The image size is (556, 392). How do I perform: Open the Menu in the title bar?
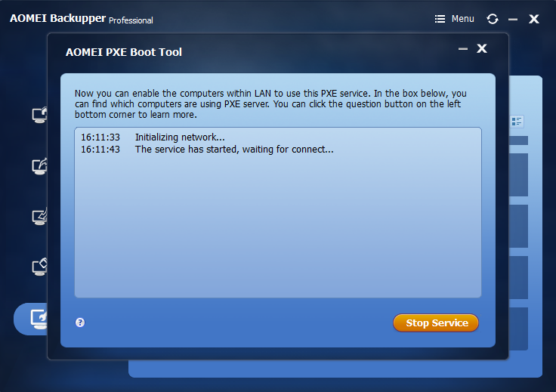[x=455, y=19]
